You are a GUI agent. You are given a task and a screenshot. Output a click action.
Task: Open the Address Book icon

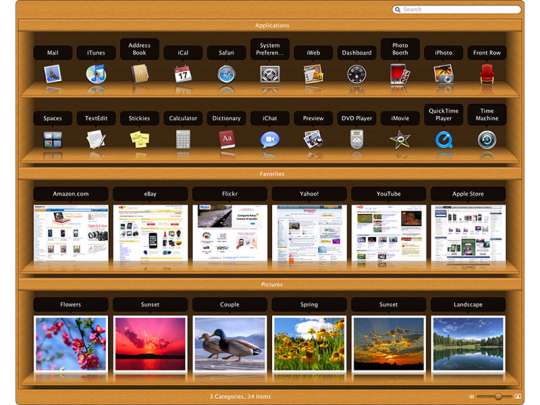tap(139, 73)
